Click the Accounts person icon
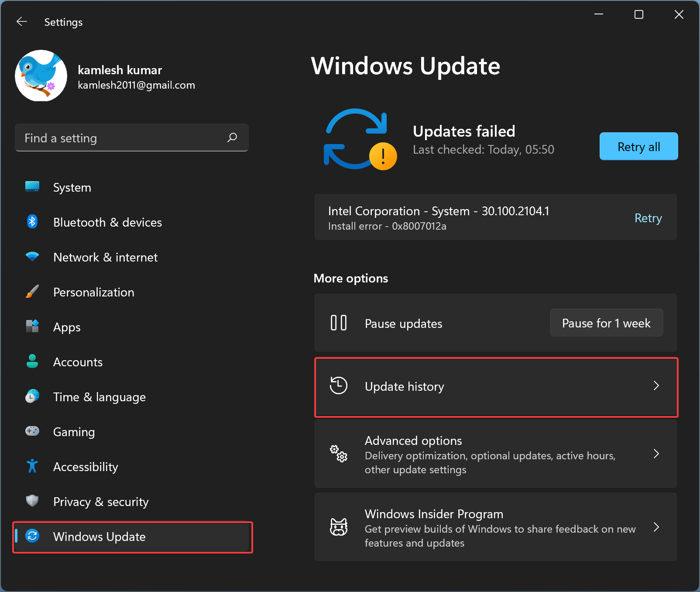This screenshot has height=592, width=700. click(32, 361)
